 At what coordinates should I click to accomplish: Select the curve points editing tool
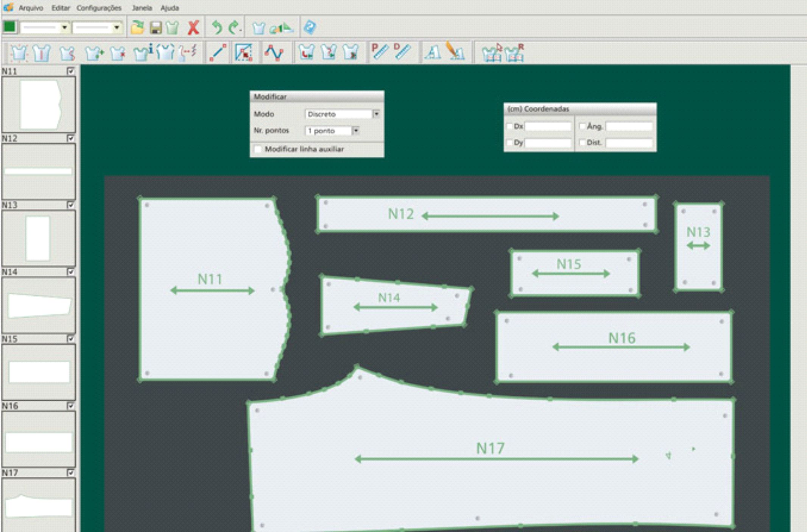coord(274,52)
